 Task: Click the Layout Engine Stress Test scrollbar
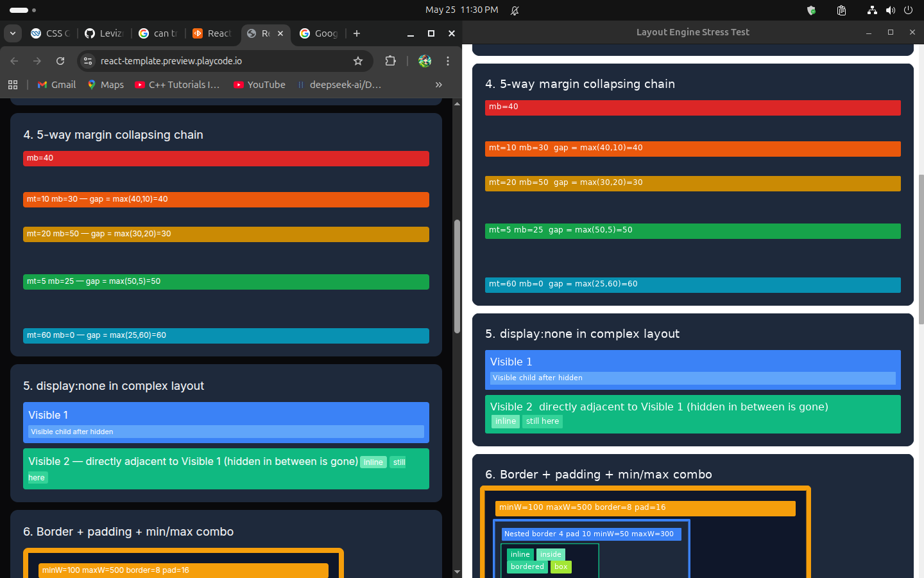921,249
